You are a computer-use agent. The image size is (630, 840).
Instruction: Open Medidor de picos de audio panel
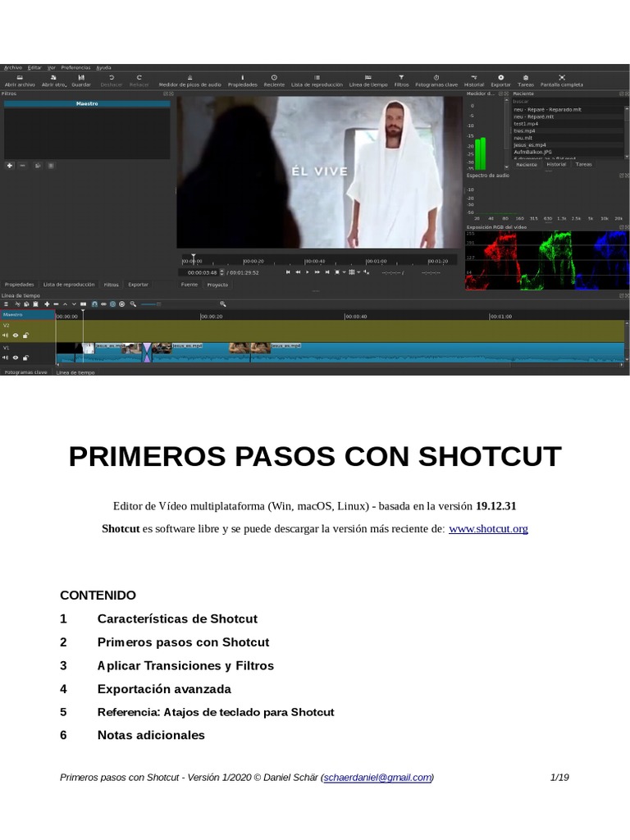pyautogui.click(x=189, y=80)
